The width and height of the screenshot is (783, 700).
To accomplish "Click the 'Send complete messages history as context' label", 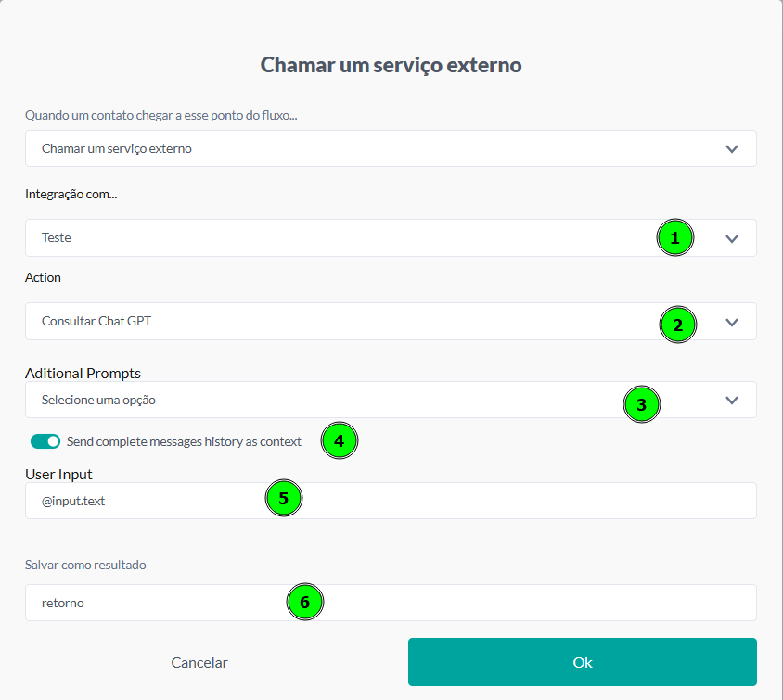I will coord(184,441).
